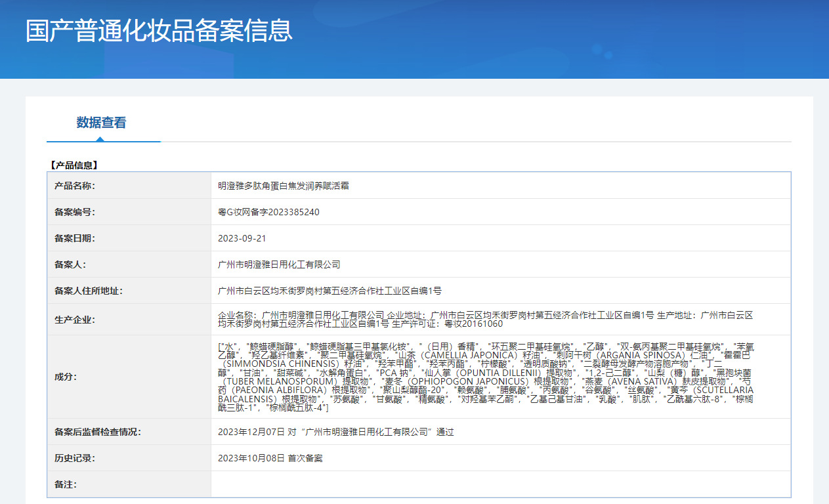Select the address in 备案人住所地址 row
The height and width of the screenshot is (504, 829).
click(330, 291)
